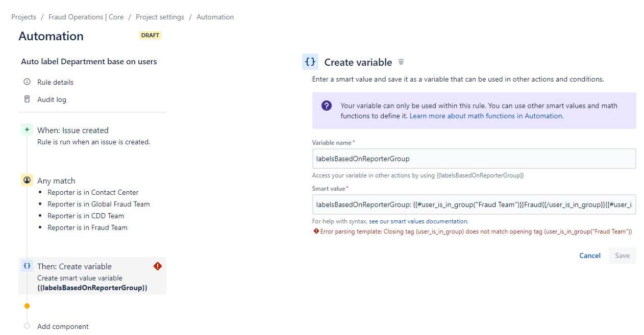Open Rule details

point(55,82)
